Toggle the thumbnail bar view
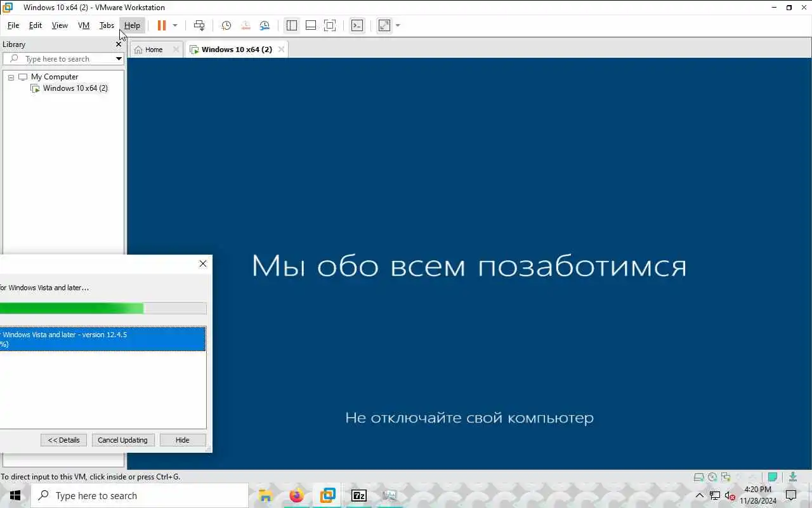The height and width of the screenshot is (508, 812). (x=311, y=25)
